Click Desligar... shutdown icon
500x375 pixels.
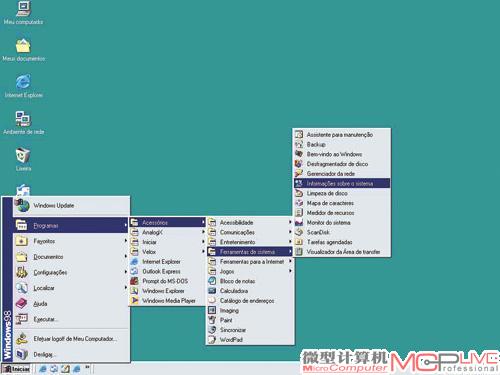22,354
